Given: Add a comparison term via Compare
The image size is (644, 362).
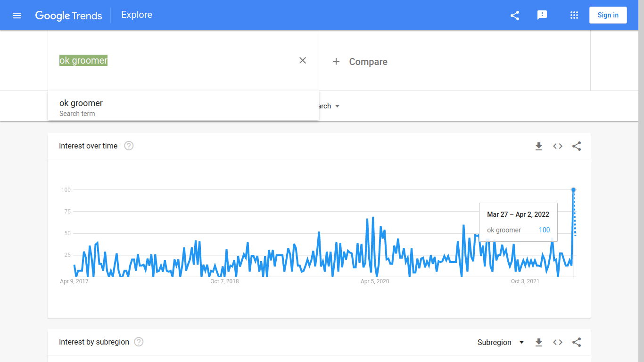Looking at the screenshot, I should 368,62.
